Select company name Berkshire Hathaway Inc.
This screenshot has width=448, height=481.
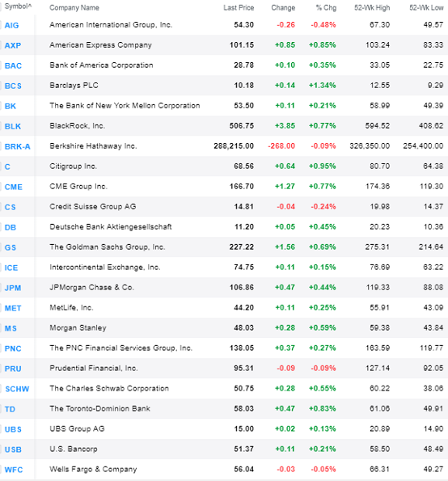tap(93, 146)
